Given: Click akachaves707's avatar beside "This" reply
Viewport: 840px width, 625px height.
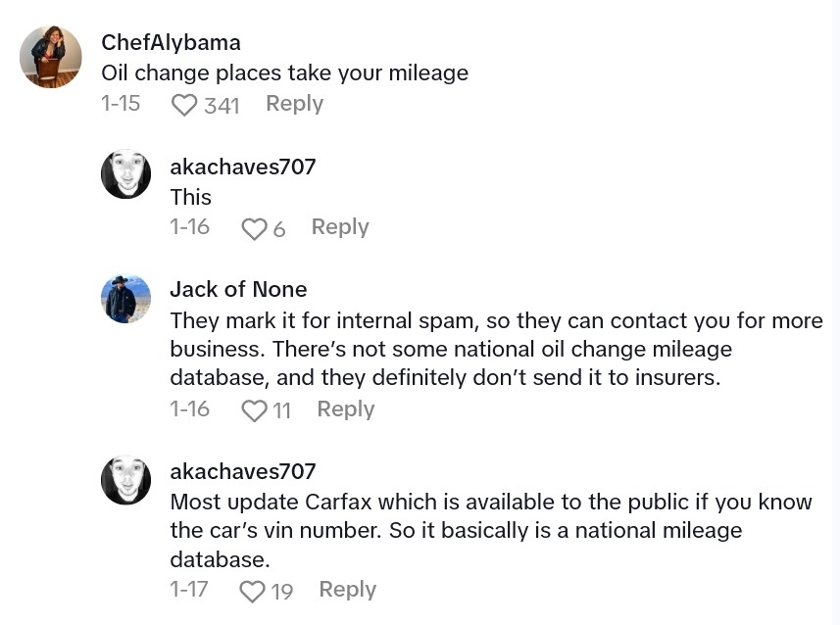Looking at the screenshot, I should coord(125,174).
